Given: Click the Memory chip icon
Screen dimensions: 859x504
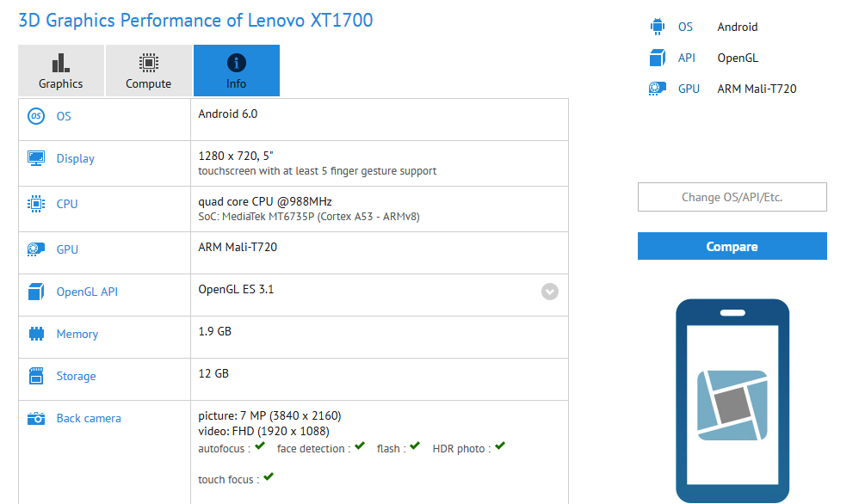Looking at the screenshot, I should point(36,334).
